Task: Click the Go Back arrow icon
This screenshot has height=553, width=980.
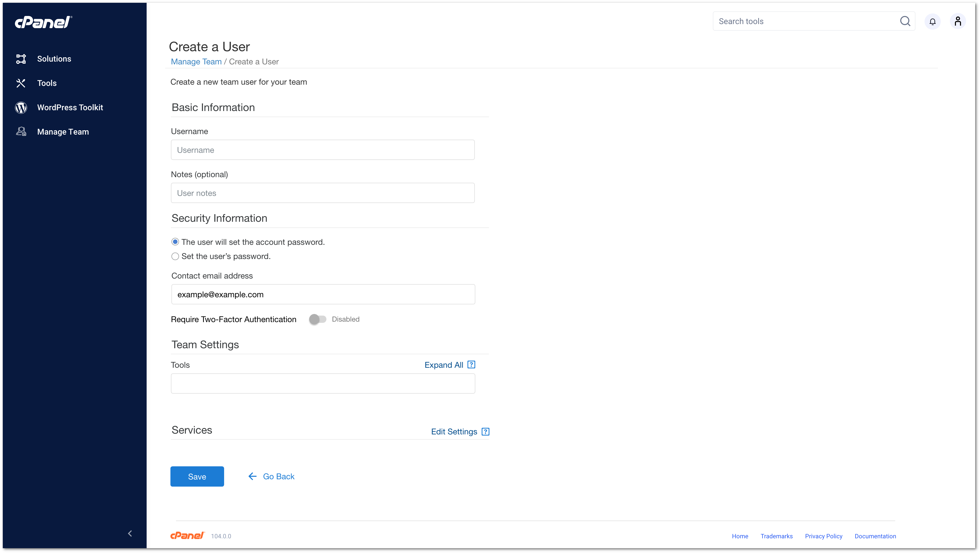Action: click(252, 476)
